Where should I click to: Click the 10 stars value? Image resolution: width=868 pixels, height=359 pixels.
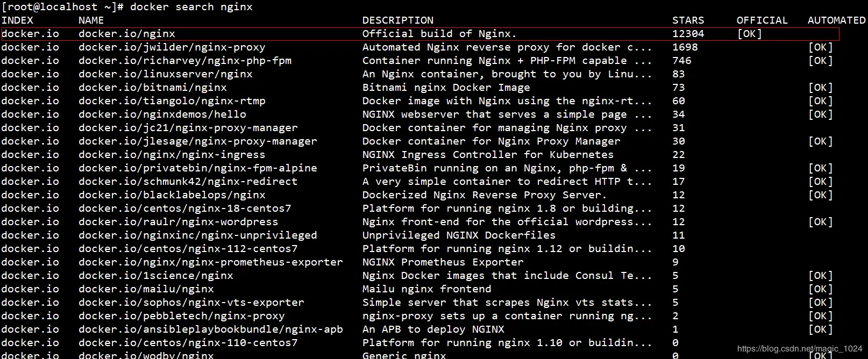679,249
